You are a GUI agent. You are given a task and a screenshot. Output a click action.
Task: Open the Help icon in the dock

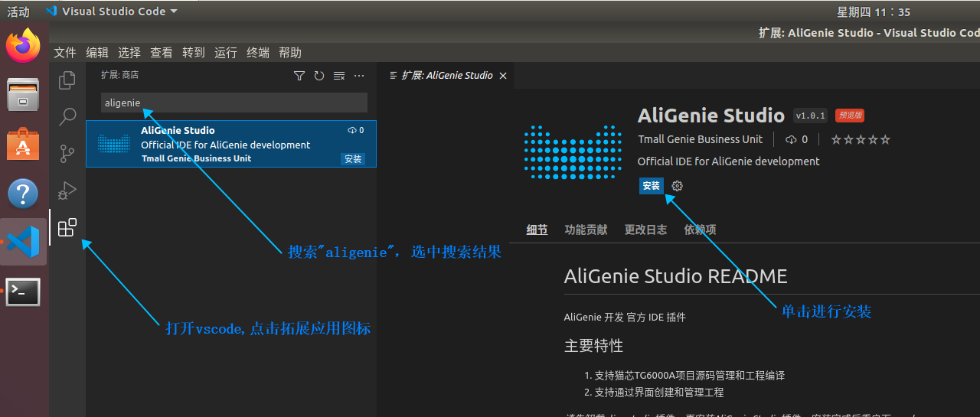[23, 193]
